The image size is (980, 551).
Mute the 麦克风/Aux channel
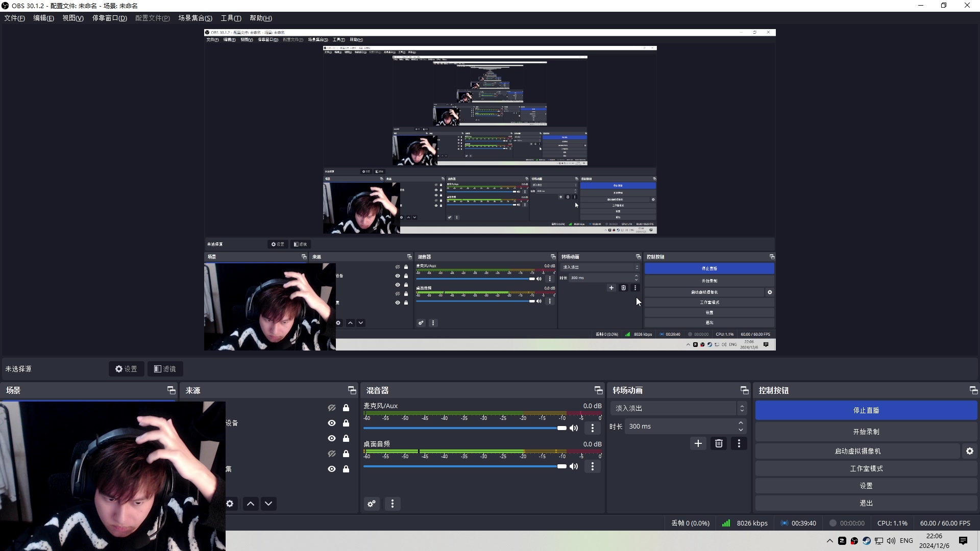click(574, 428)
